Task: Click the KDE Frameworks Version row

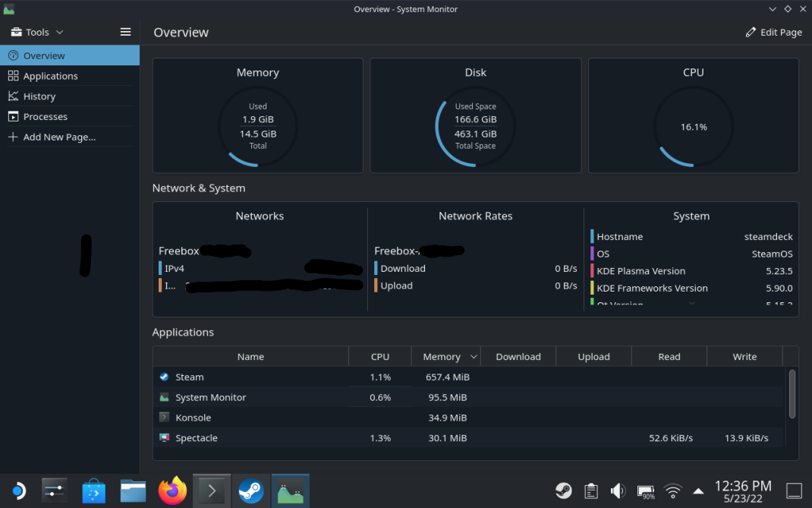Action: coord(691,288)
